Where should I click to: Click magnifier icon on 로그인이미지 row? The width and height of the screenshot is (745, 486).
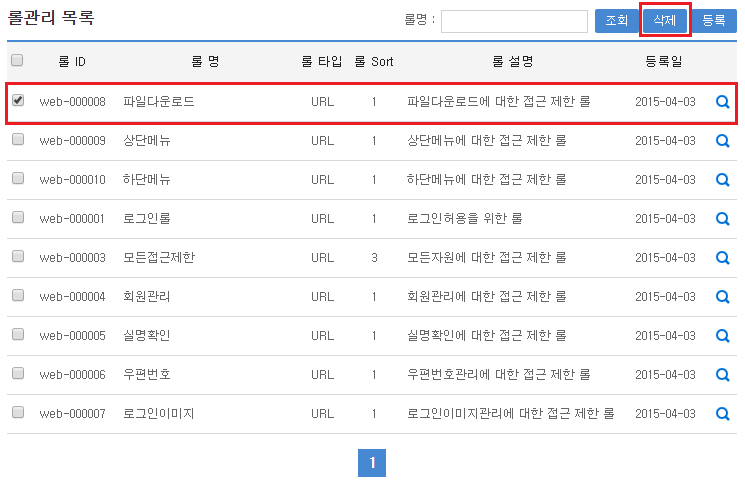click(x=723, y=414)
